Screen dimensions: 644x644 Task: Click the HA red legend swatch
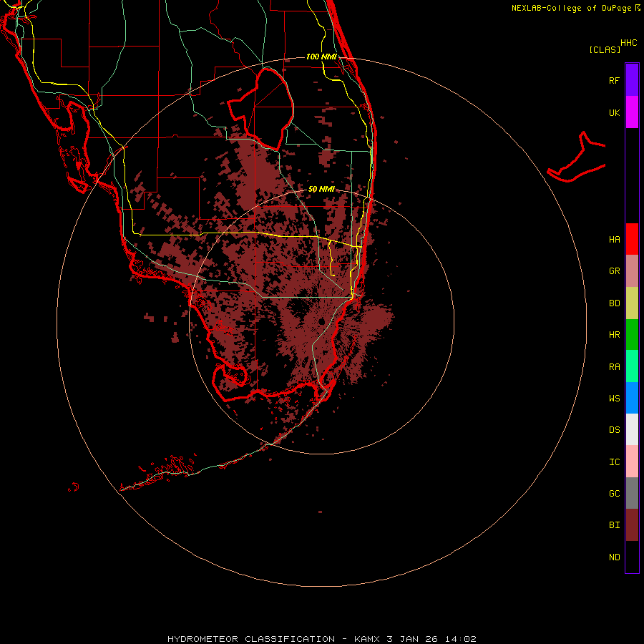coord(632,239)
